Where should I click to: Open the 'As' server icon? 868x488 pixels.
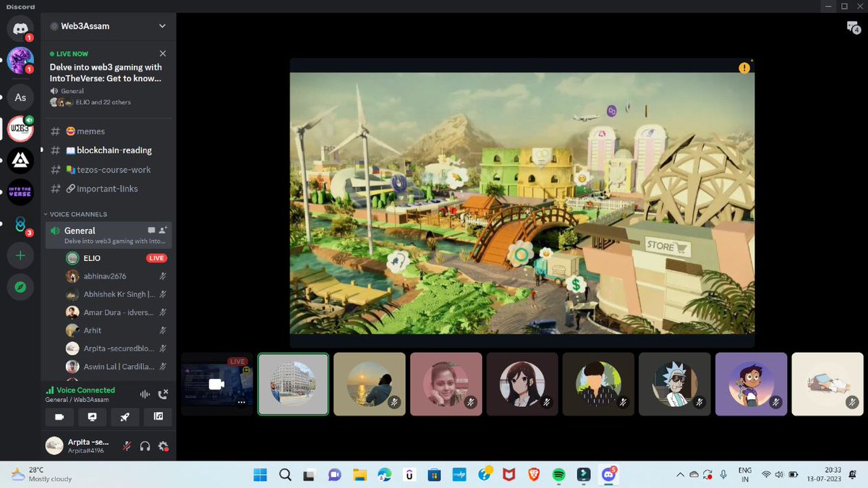(x=20, y=97)
